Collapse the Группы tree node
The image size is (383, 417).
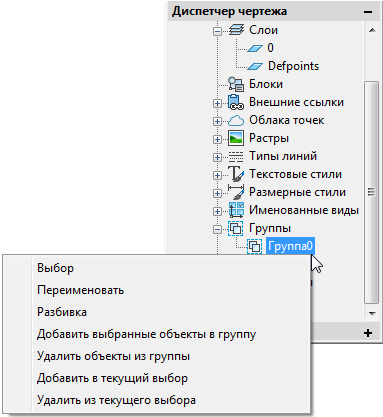[x=217, y=230]
